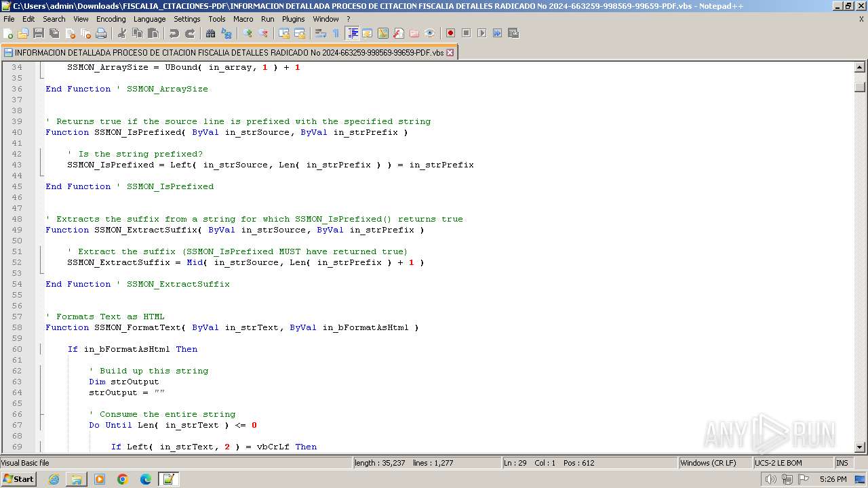Click the Close document toolbar icon
This screenshot has height=488, width=868.
coord(70,33)
